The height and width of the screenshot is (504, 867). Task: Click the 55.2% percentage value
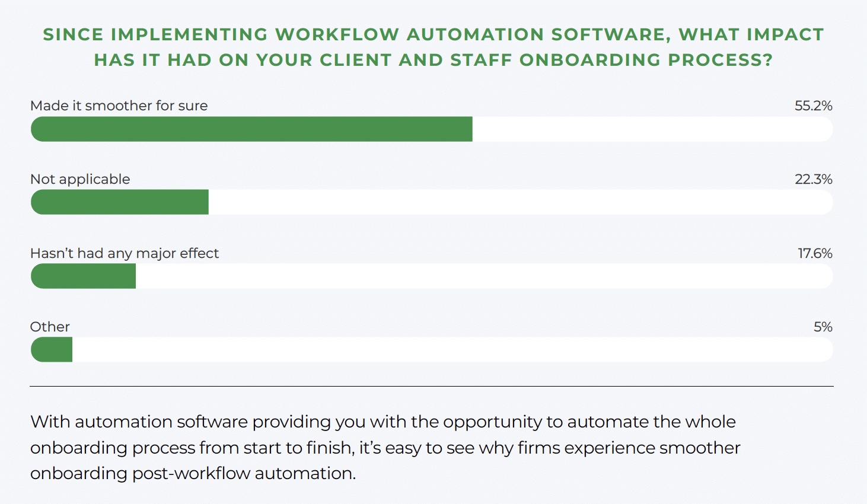click(x=813, y=106)
